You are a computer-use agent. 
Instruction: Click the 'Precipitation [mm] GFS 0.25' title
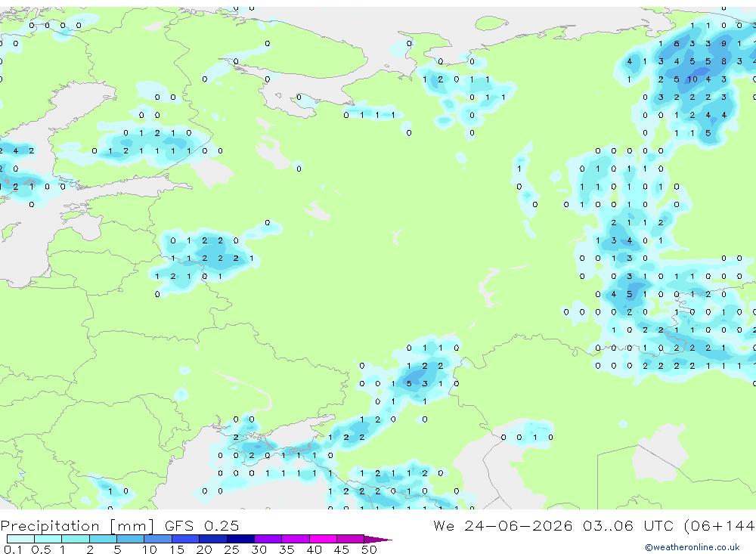coord(119,525)
